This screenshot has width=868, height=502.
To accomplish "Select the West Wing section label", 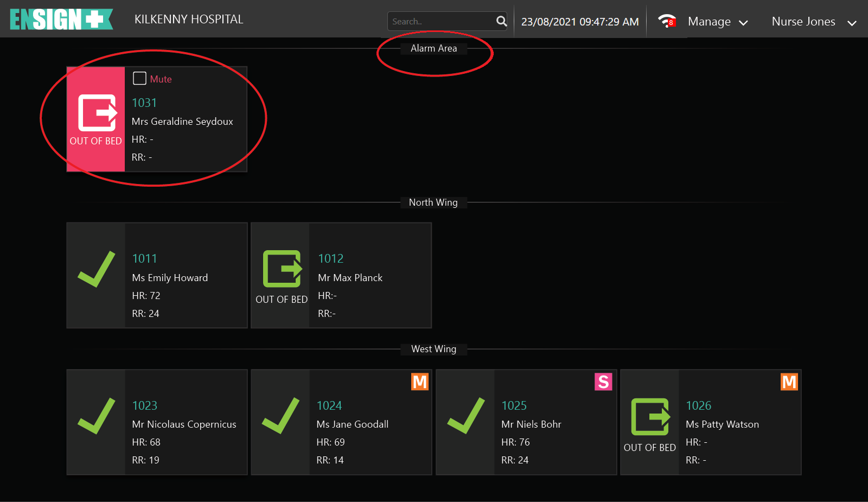I will pos(433,349).
